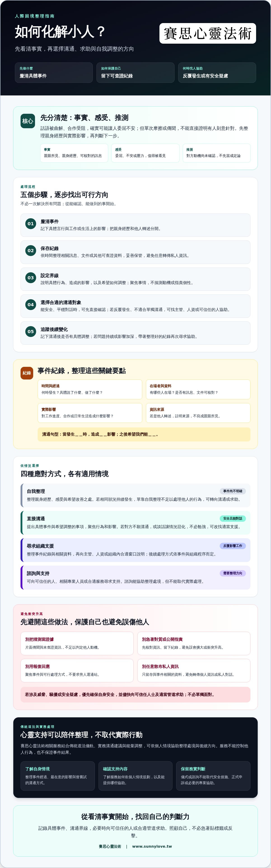Click the 別把猜測當證據 warning card
The height and width of the screenshot is (868, 271).
[77, 643]
